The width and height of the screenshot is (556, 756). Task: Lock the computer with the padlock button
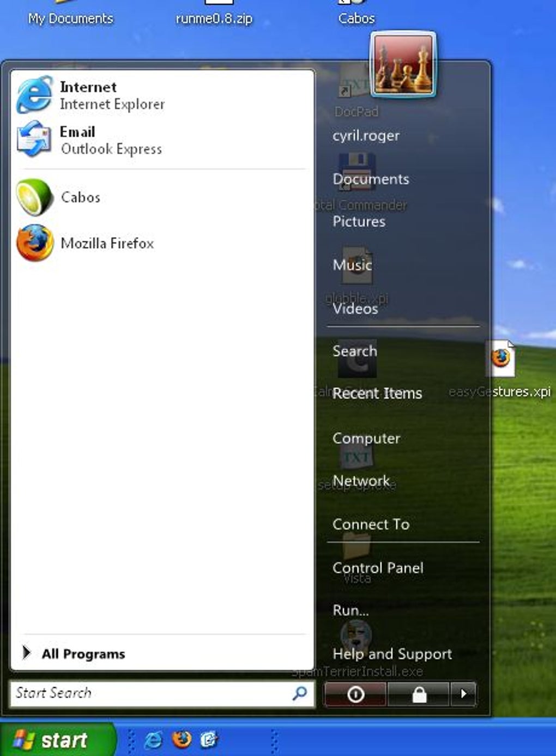tap(418, 694)
